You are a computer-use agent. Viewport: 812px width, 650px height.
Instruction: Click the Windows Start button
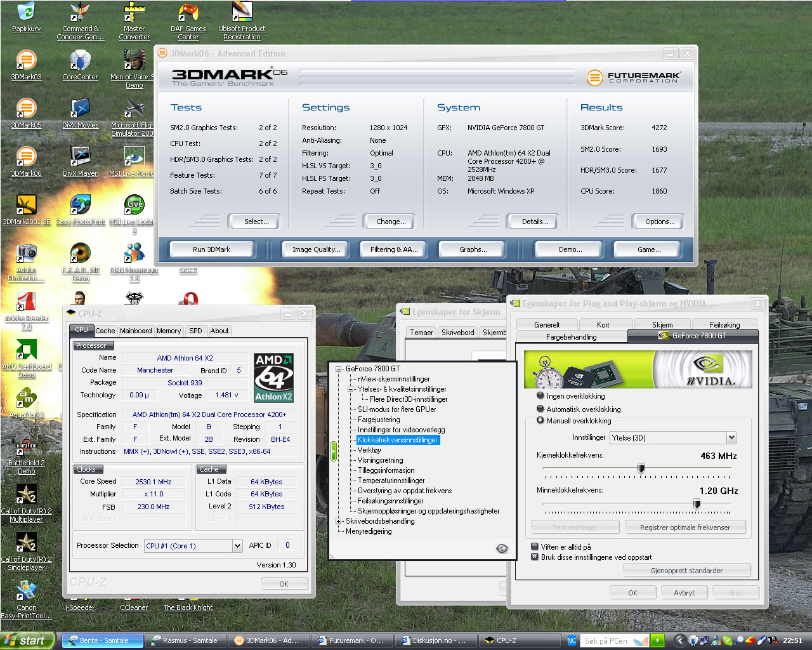coord(27,640)
